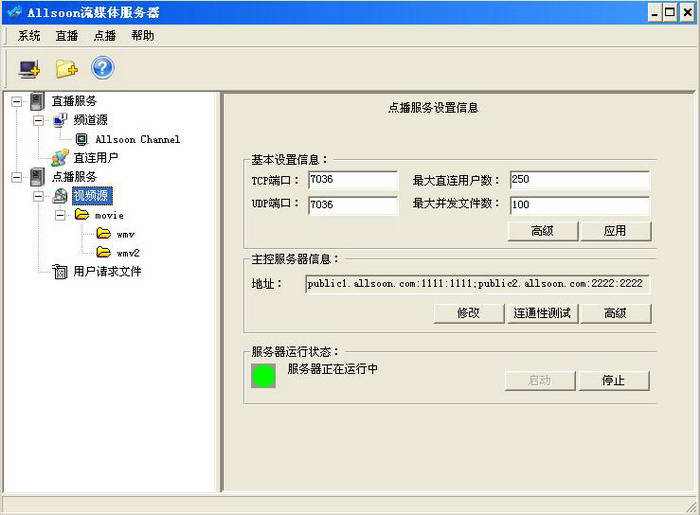Click 高级 button in 主控服务器信息
This screenshot has width=700, height=515.
coord(615,313)
